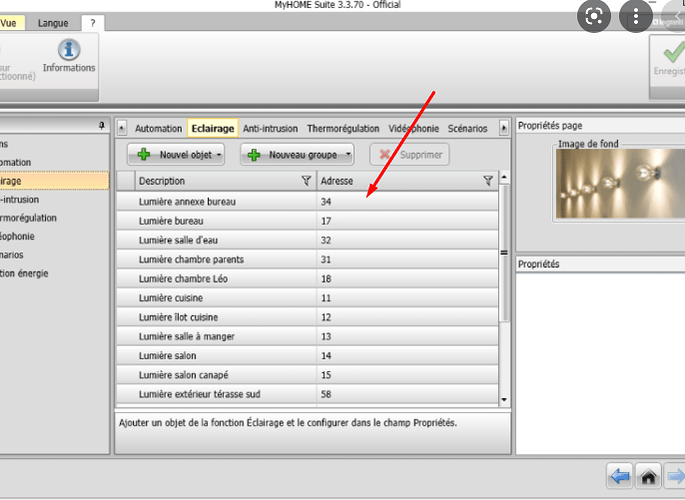Switch to the Thermorégulation tab
The image size is (685, 500).
coord(343,128)
